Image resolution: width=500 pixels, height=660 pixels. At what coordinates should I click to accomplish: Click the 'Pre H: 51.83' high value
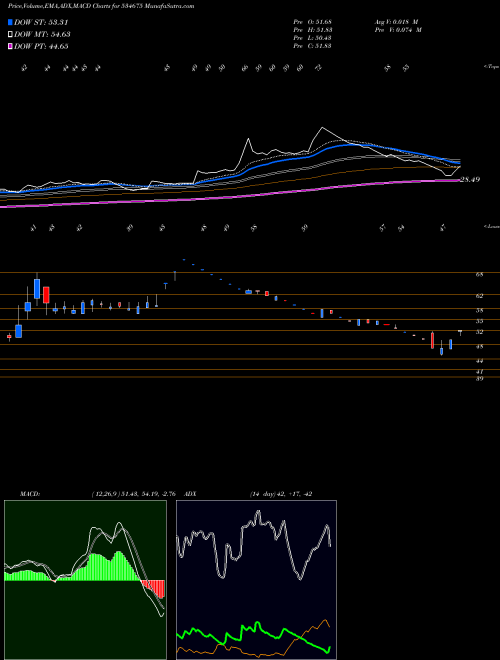point(312,29)
